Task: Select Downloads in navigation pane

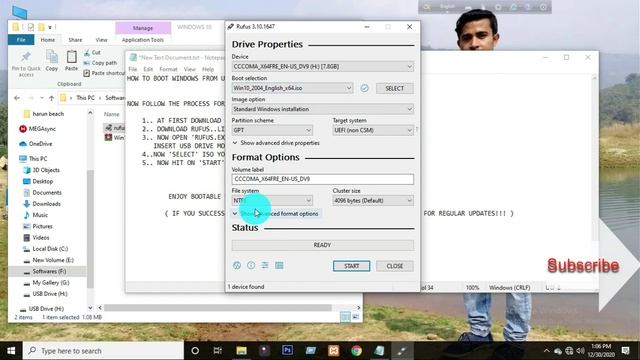Action: tap(47, 204)
